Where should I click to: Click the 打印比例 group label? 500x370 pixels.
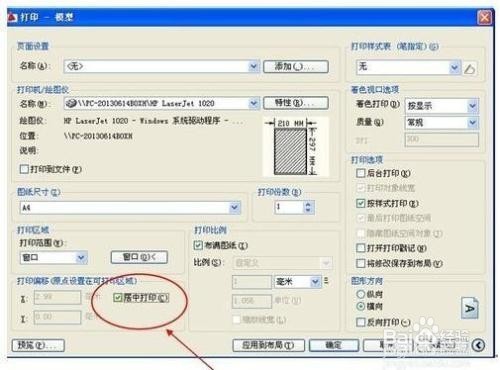210,230
